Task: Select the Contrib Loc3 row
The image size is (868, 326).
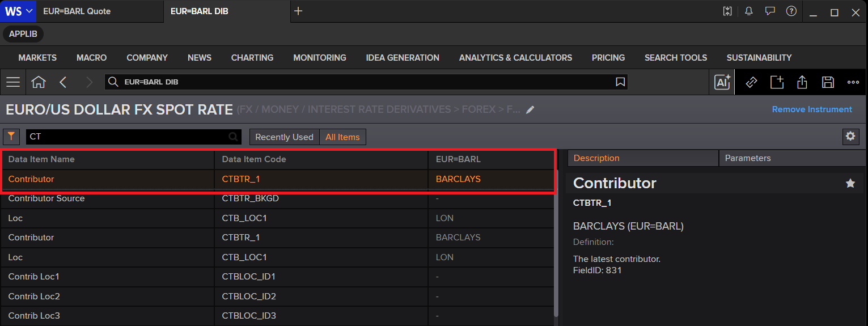Action: [278, 316]
